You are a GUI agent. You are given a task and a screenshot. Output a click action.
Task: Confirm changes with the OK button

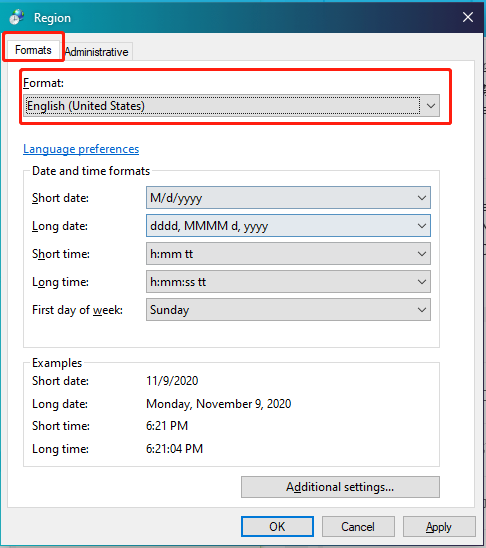277,526
